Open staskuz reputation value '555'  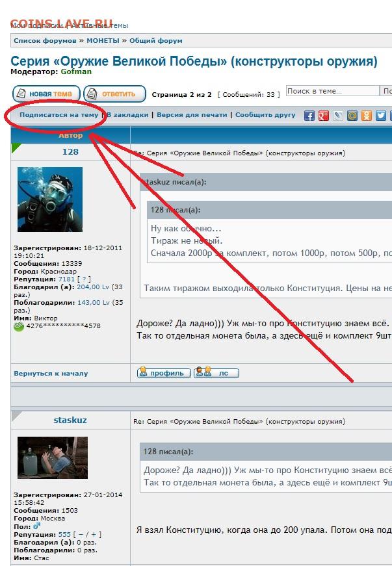(64, 534)
